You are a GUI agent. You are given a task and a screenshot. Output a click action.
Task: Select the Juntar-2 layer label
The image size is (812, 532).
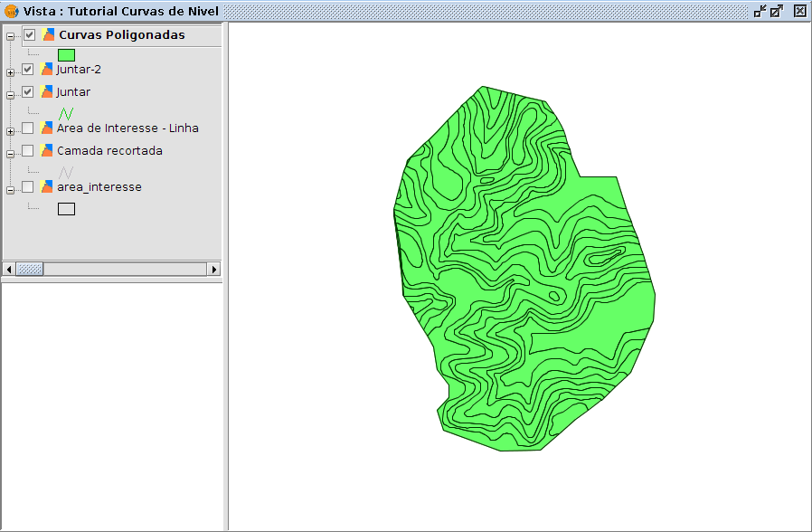pyautogui.click(x=79, y=69)
